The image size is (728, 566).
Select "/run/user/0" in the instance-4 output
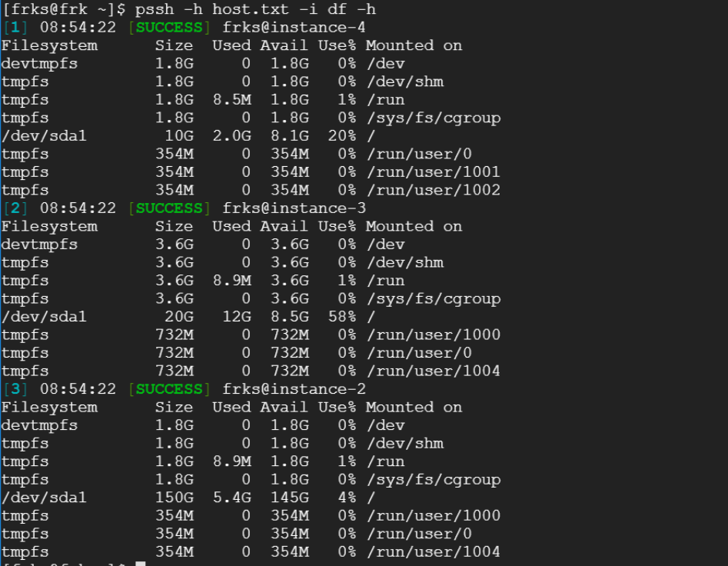pyautogui.click(x=419, y=154)
